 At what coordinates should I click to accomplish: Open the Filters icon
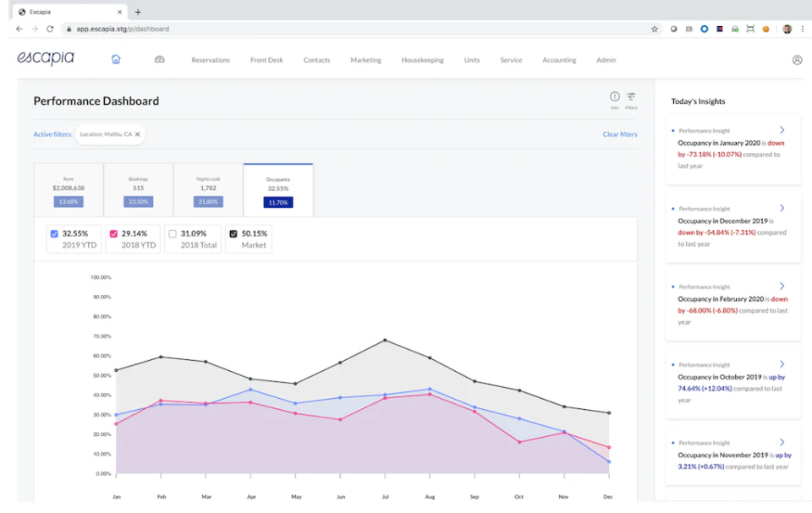[x=631, y=97]
